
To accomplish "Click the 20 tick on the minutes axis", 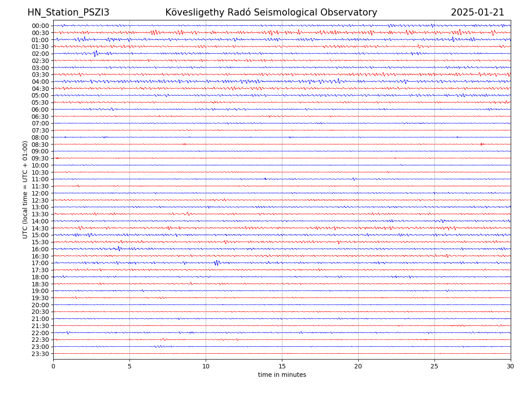I will pos(358,367).
